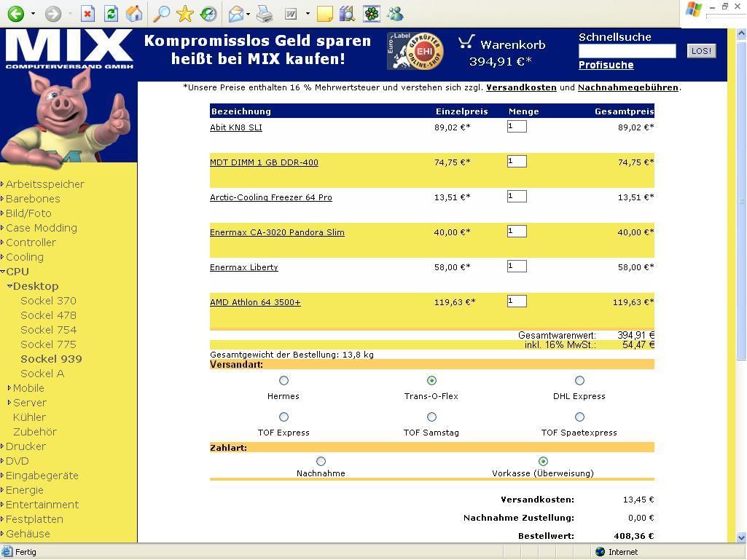Choose TOF Samstag delivery
Screen dimensions: 747x560
(x=431, y=417)
